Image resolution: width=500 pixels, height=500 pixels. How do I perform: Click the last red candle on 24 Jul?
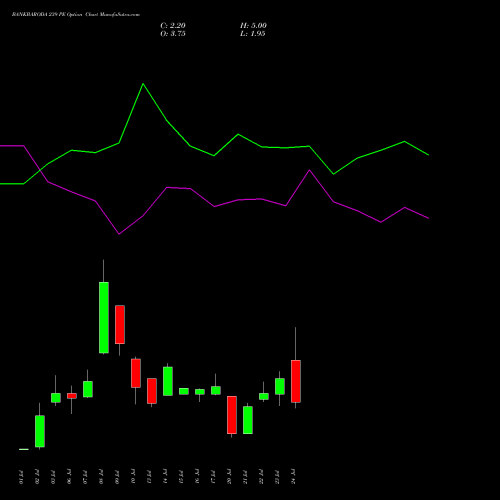click(296, 381)
